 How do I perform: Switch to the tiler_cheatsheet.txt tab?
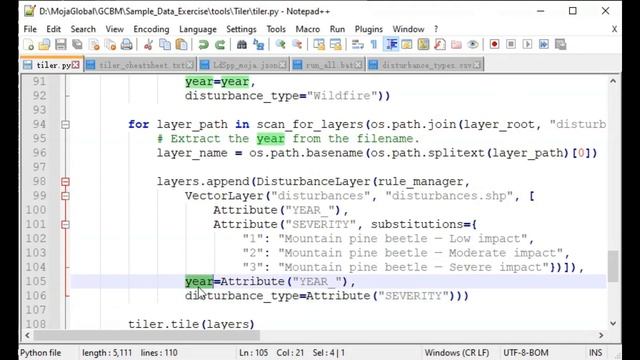point(141,65)
